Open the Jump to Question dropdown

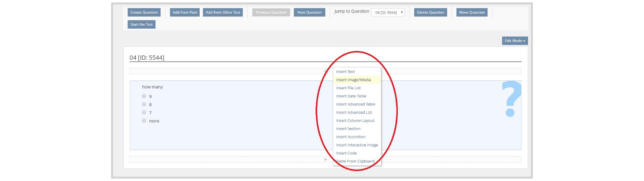tap(388, 12)
